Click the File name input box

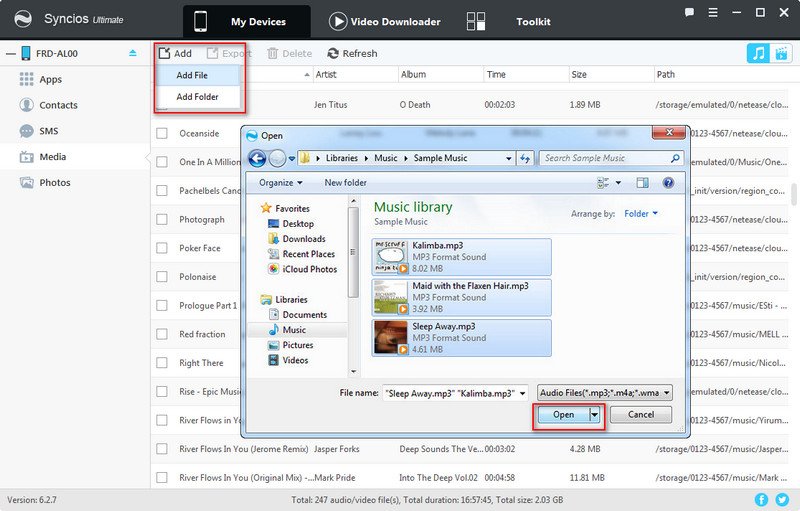pos(450,393)
